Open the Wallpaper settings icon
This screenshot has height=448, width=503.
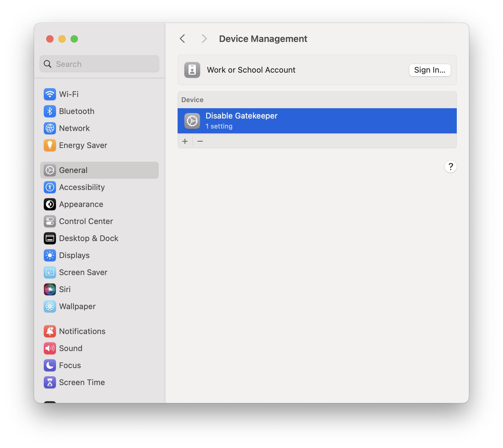click(x=50, y=306)
